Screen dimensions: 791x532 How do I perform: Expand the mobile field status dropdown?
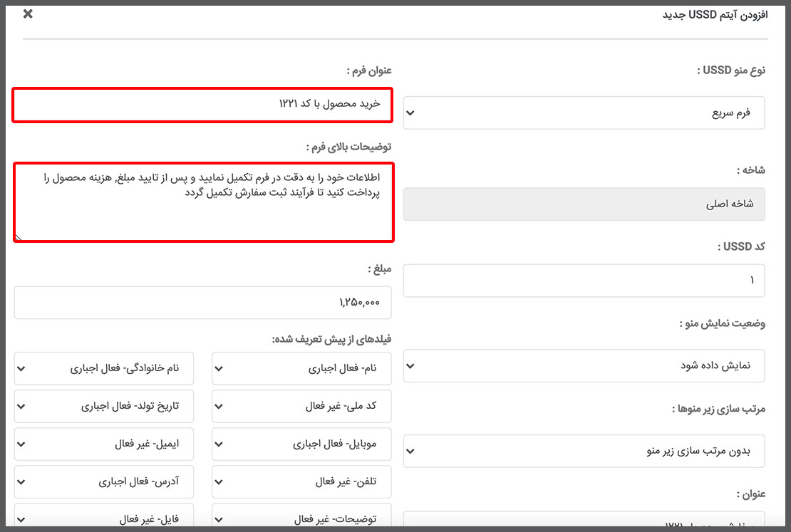(x=302, y=444)
